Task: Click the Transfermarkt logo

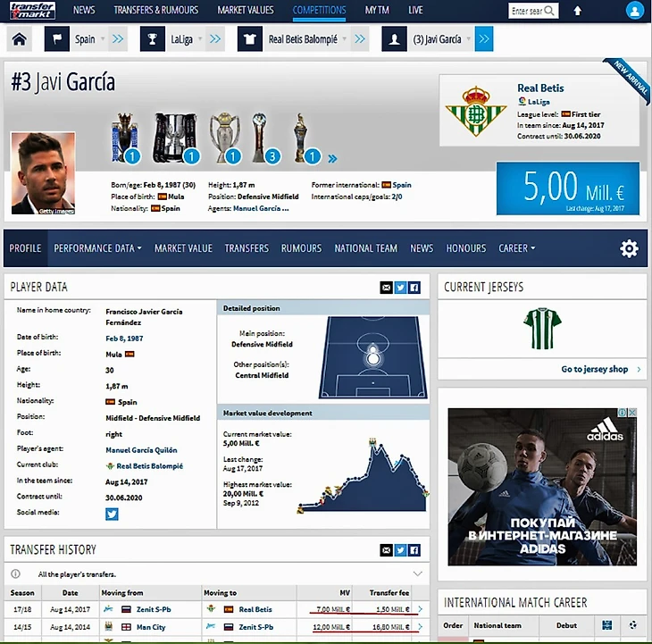Action: pyautogui.click(x=32, y=11)
